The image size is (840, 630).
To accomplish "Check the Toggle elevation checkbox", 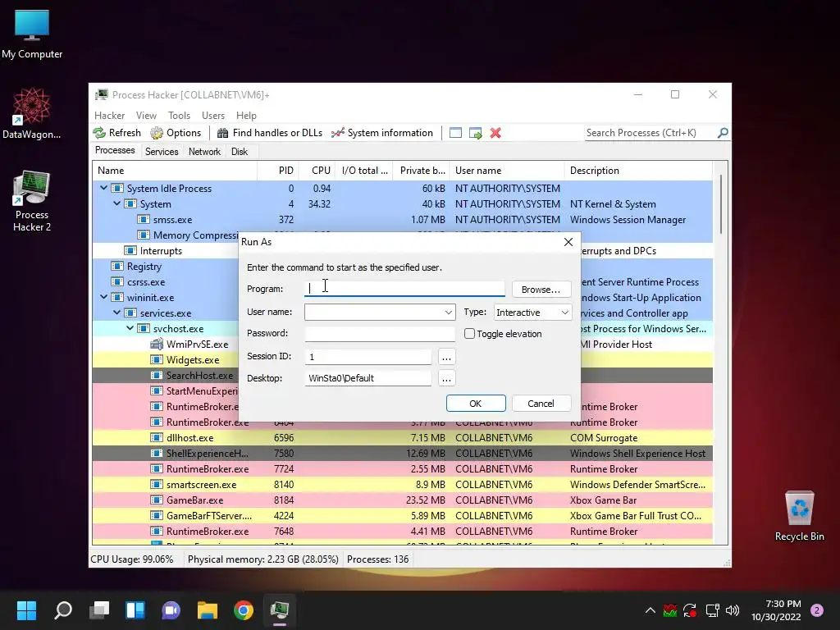I will (470, 334).
